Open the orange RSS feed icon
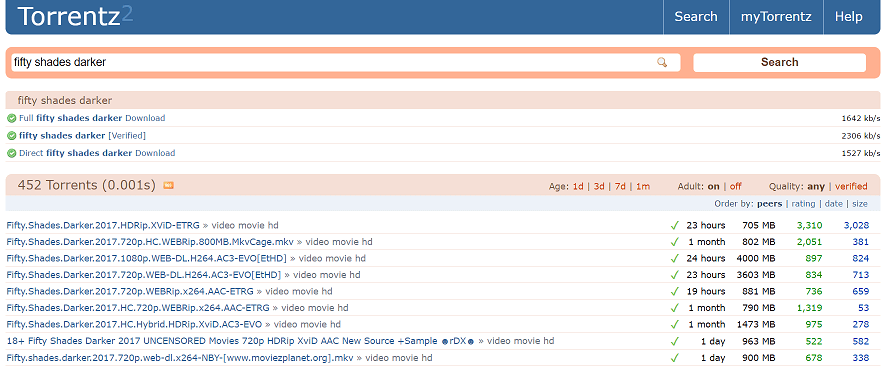 pyautogui.click(x=168, y=185)
